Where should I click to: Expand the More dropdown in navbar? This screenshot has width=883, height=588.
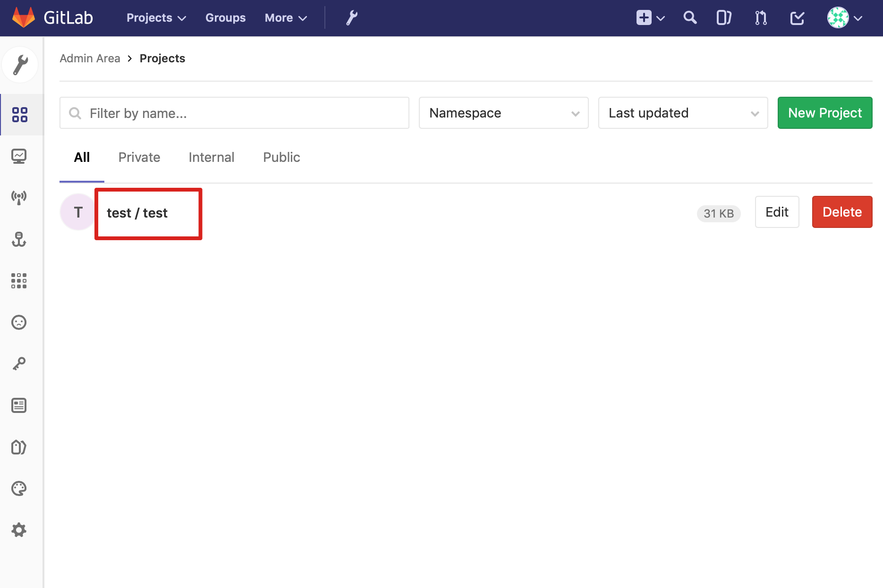point(286,18)
